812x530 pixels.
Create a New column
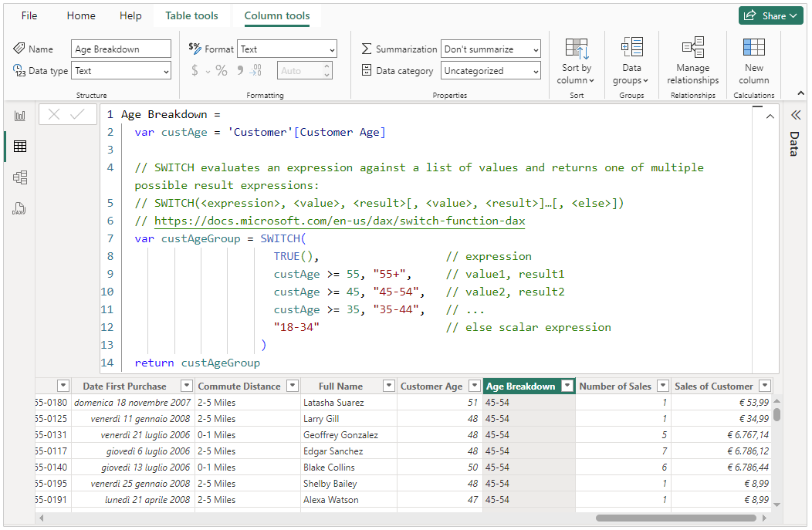[x=754, y=60]
